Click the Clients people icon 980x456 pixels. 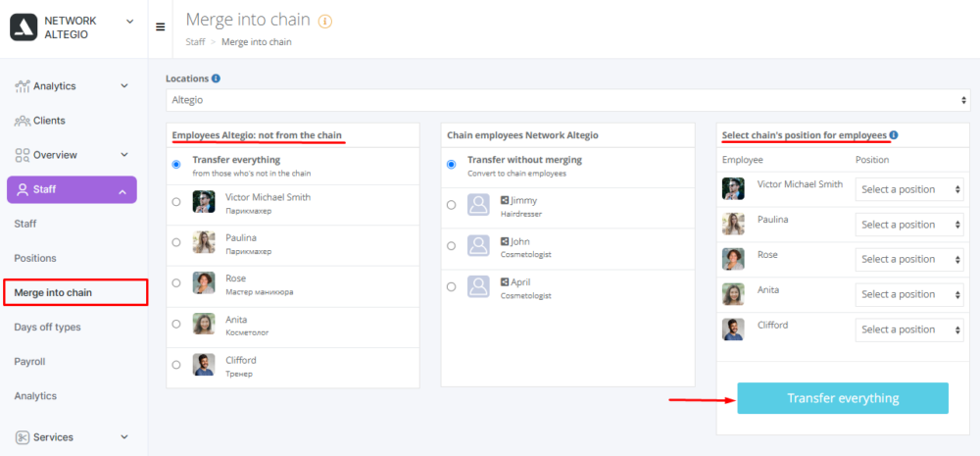[23, 121]
